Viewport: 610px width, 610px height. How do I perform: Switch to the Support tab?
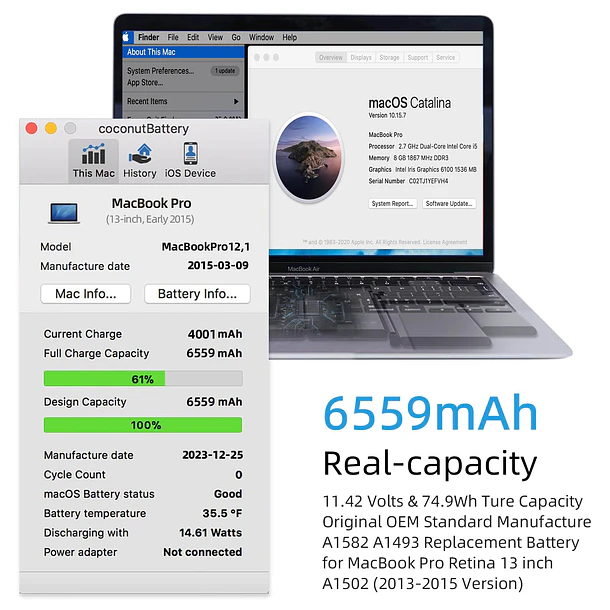[418, 58]
